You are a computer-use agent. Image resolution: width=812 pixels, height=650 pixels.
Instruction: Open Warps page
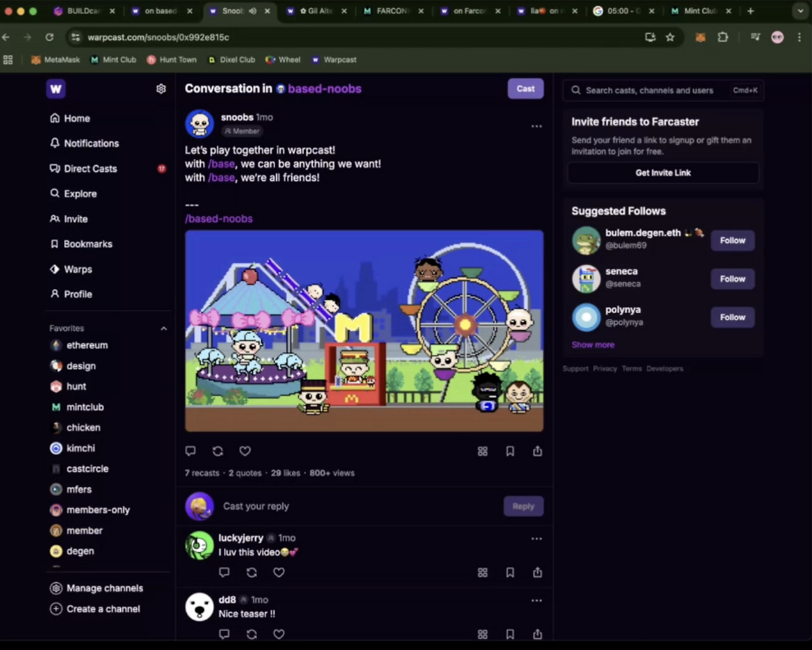coord(70,269)
